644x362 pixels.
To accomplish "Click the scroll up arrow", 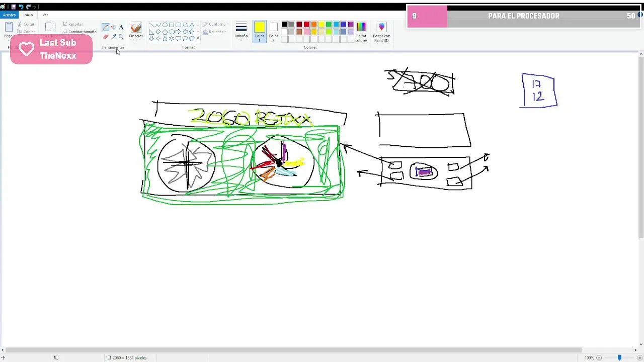I will pos(640,53).
